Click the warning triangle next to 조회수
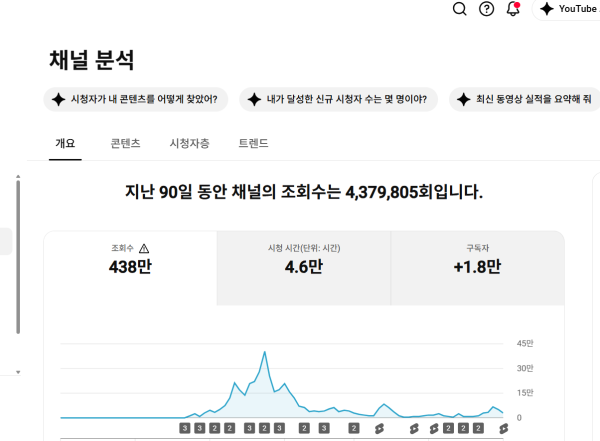The image size is (600, 441). pos(144,248)
